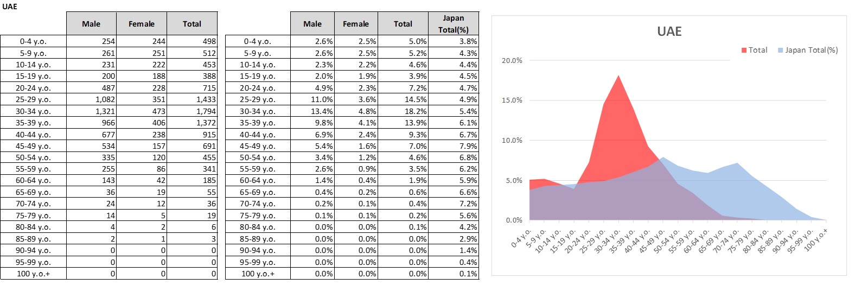The image size is (868, 291).
Task: Click the cell with value 498
Action: pos(192,41)
